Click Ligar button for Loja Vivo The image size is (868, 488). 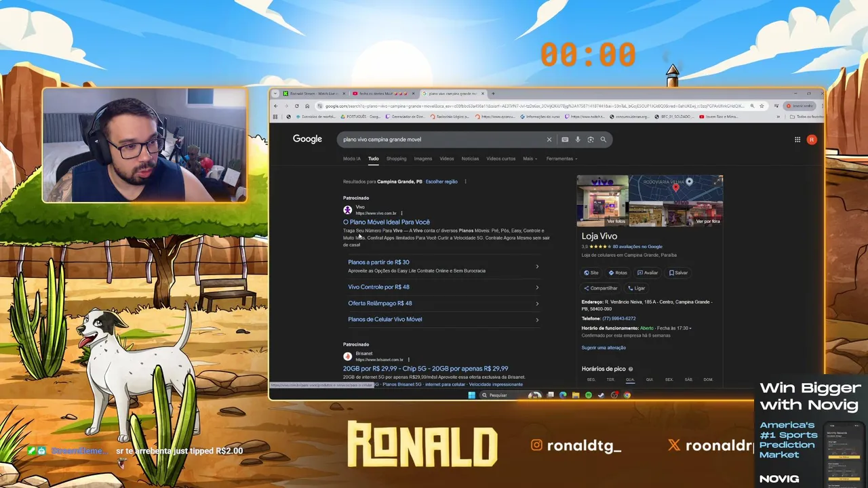[x=637, y=288]
